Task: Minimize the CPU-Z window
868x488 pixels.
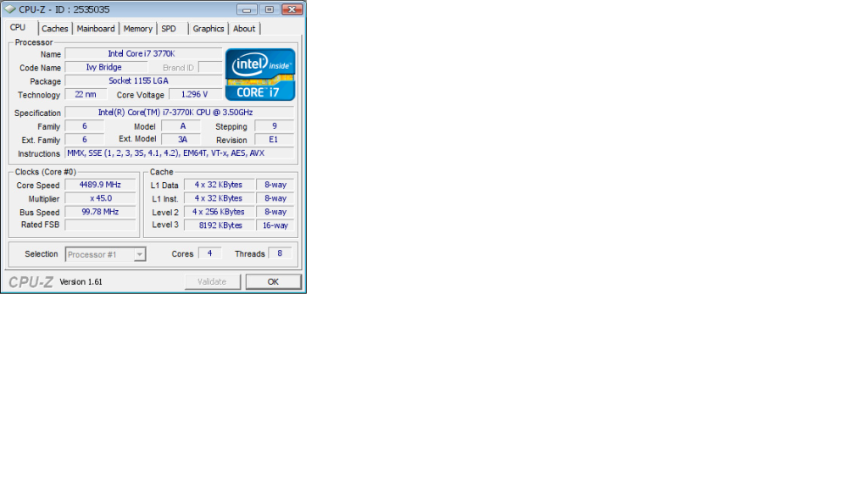Action: coord(247,9)
